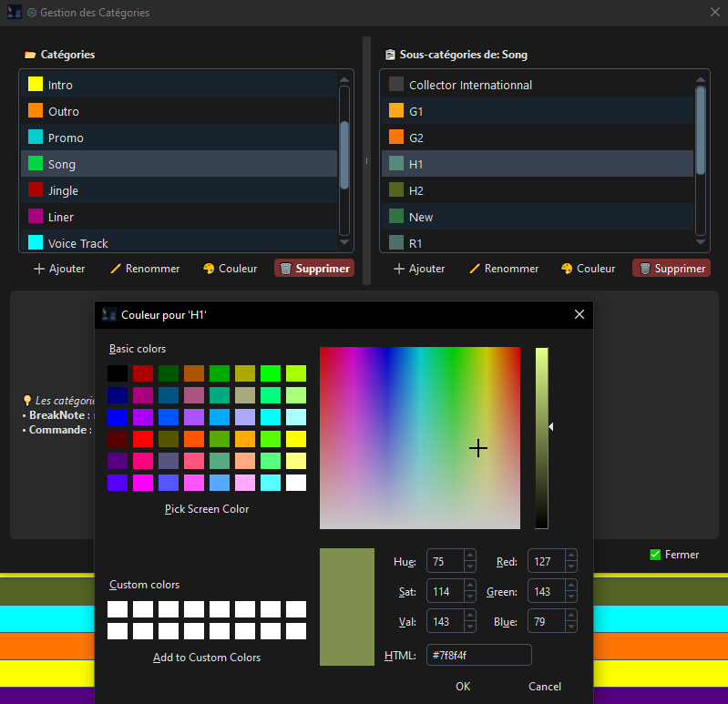Confirm the color with OK
The height and width of the screenshot is (704, 728).
coord(463,686)
